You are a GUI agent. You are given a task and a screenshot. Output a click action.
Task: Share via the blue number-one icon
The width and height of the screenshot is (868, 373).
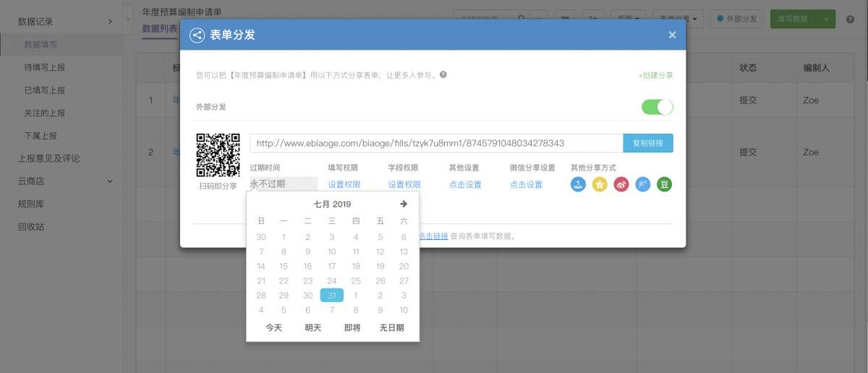(x=578, y=184)
